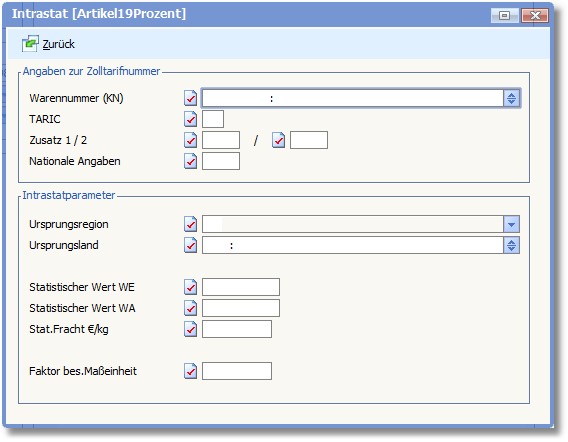The height and width of the screenshot is (442, 568).
Task: Open the Ursprungsland selector arrows
Action: pyautogui.click(x=511, y=245)
